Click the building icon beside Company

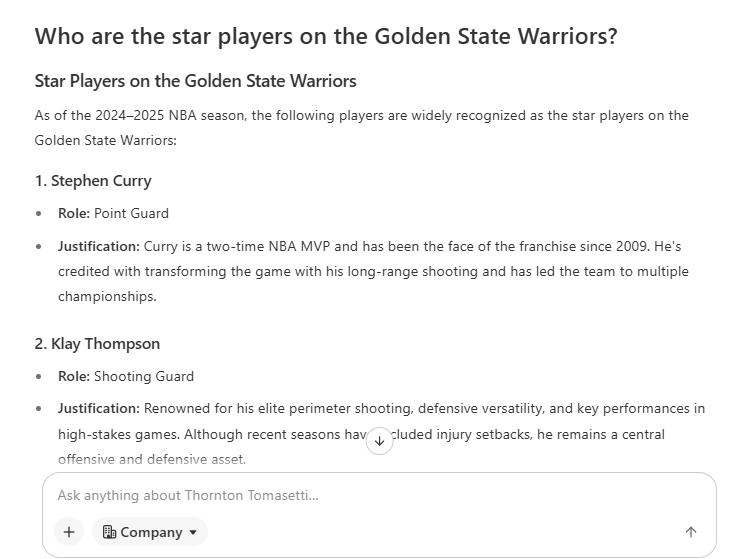pyautogui.click(x=109, y=532)
